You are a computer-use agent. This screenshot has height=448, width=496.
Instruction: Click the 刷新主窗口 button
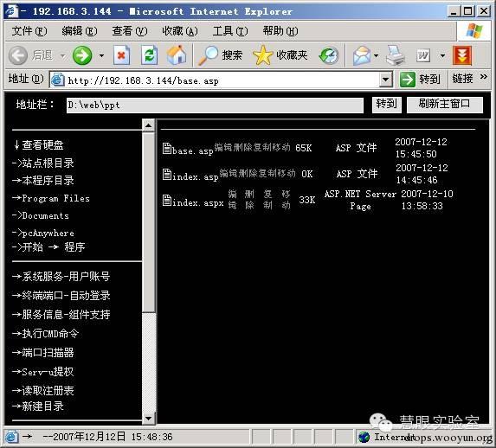pos(444,104)
